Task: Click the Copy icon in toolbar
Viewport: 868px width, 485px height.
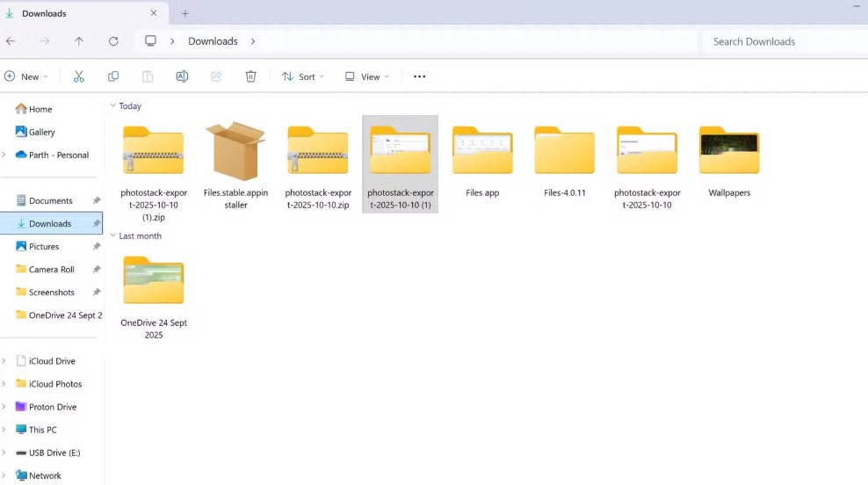Action: point(113,76)
